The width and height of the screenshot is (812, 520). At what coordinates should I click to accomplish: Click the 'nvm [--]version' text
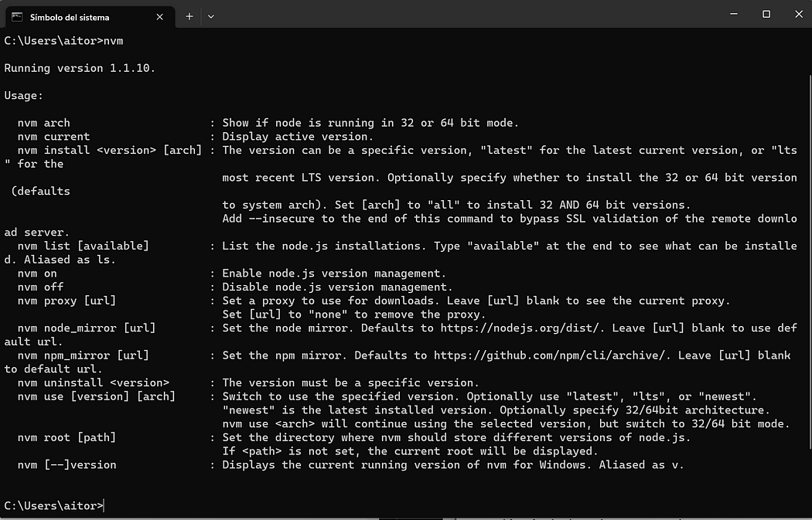(67, 465)
